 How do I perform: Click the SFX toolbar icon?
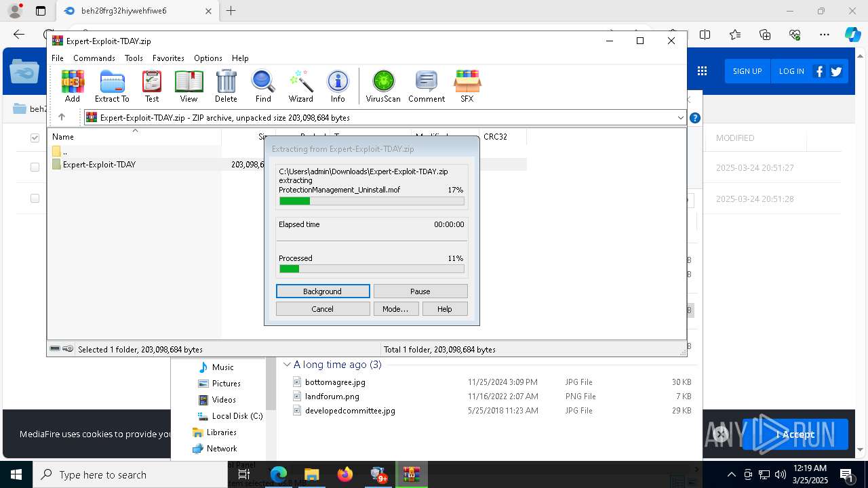coord(467,86)
